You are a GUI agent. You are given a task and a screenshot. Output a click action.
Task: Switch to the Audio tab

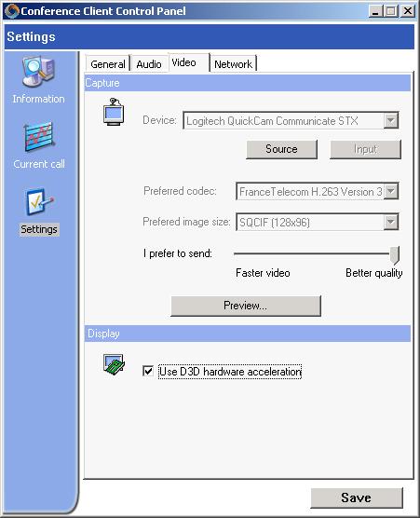tap(149, 63)
